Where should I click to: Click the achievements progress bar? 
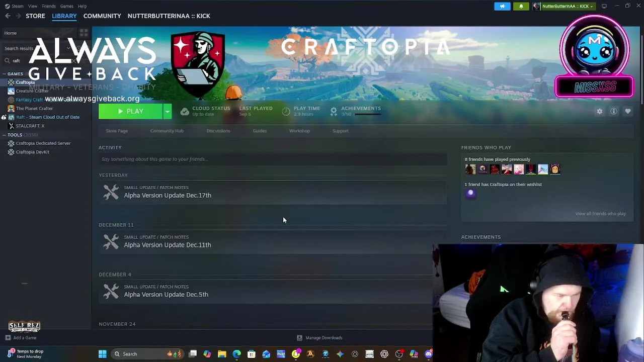pos(368,115)
